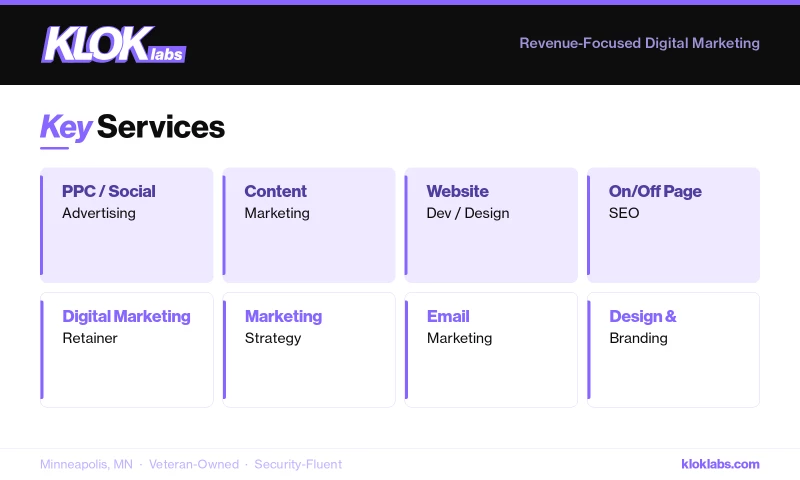
Task: Open the PPC / Social Advertising card
Action: click(x=127, y=225)
